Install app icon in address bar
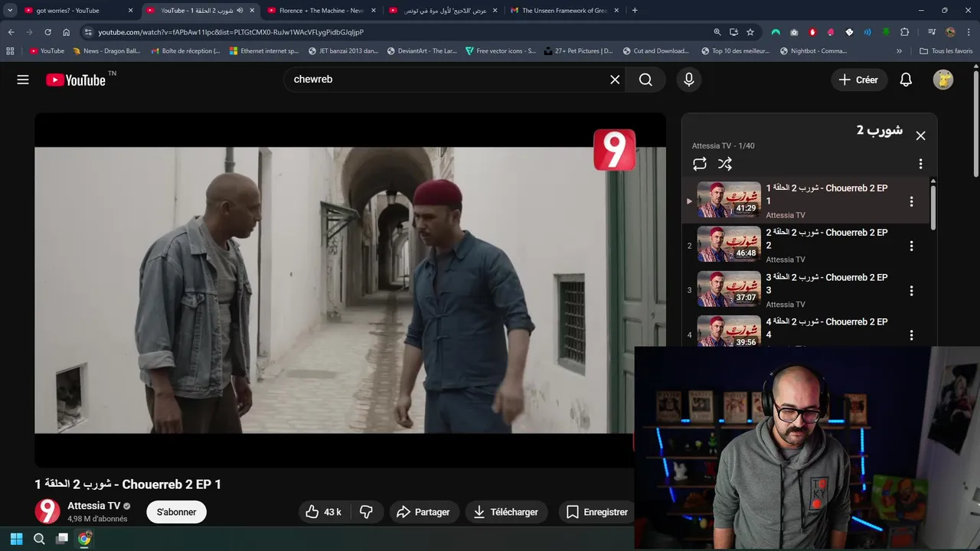The height and width of the screenshot is (551, 980). click(733, 32)
